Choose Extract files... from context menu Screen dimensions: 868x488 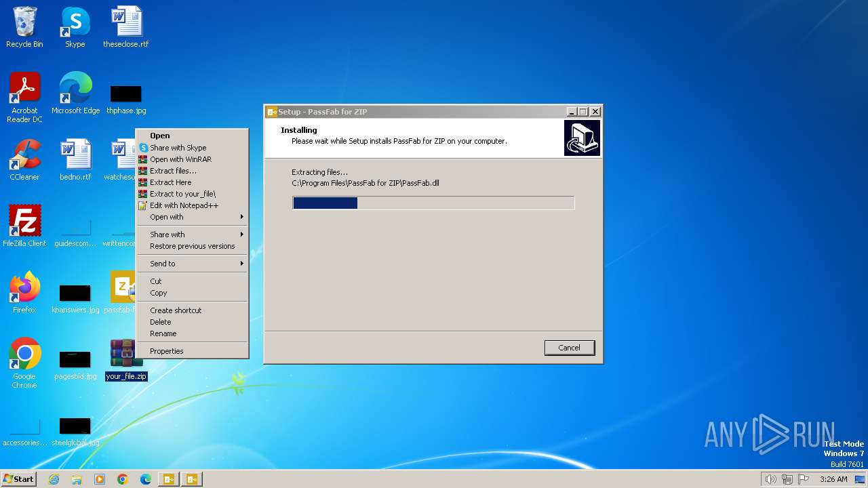tap(193, 171)
